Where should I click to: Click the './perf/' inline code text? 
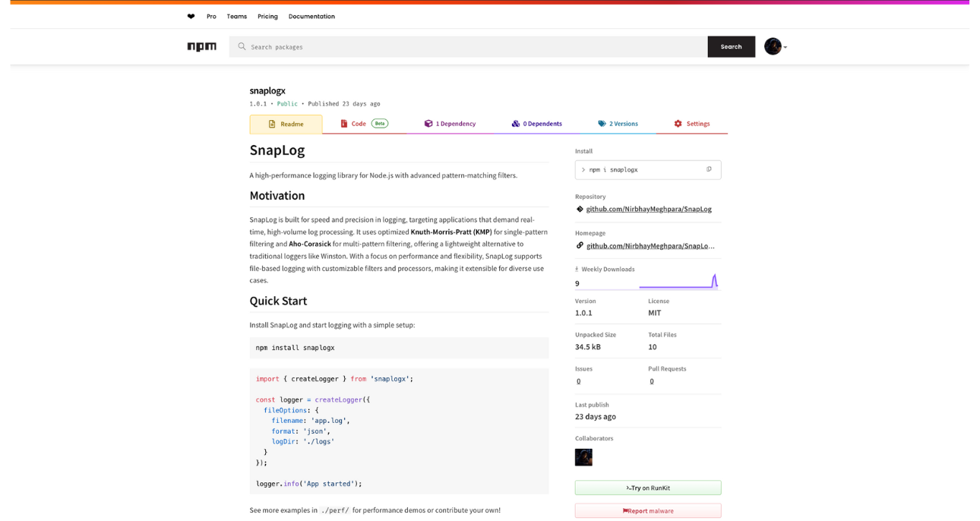[335, 510]
